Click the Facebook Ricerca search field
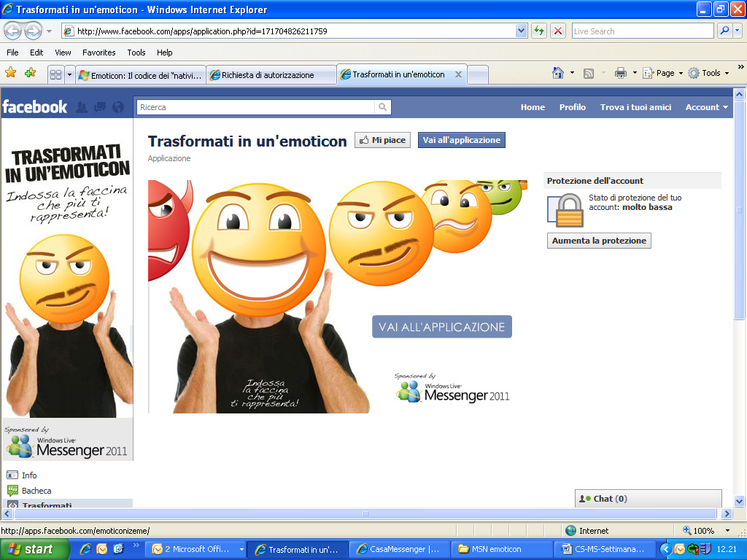This screenshot has height=560, width=747. 255,107
